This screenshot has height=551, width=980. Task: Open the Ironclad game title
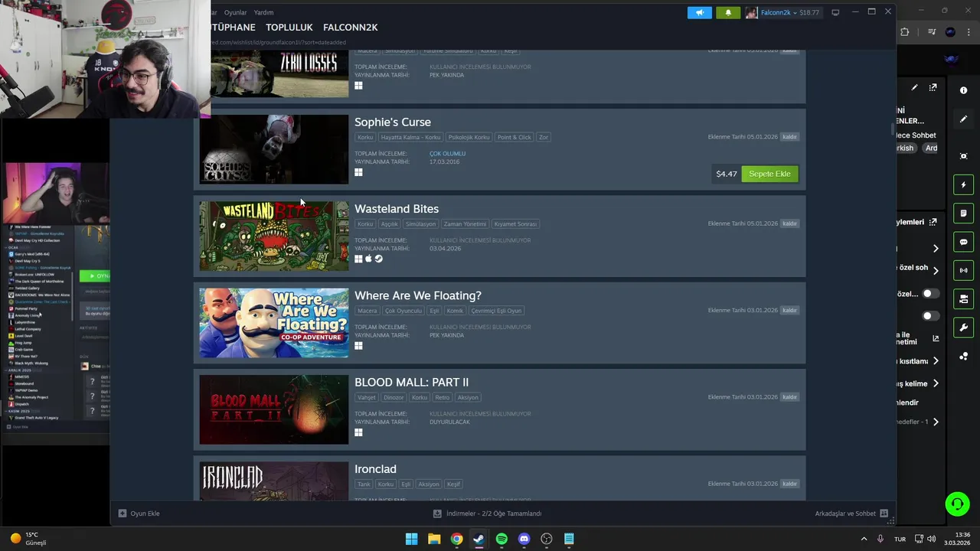pos(375,468)
